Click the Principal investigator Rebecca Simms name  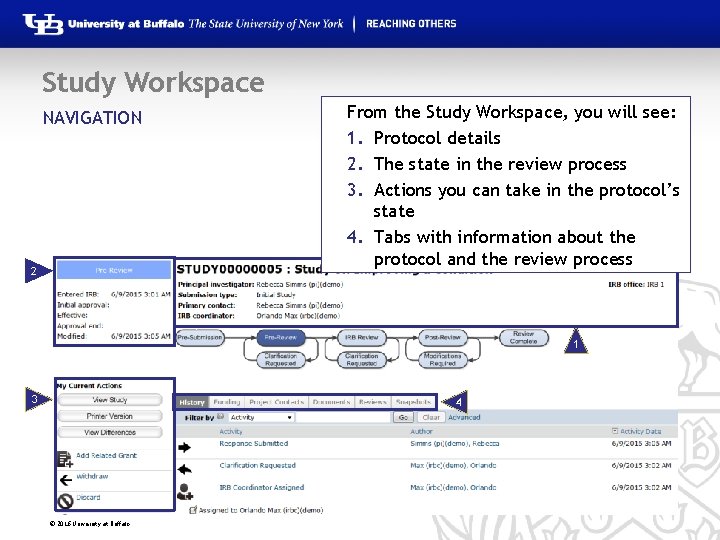click(x=299, y=285)
